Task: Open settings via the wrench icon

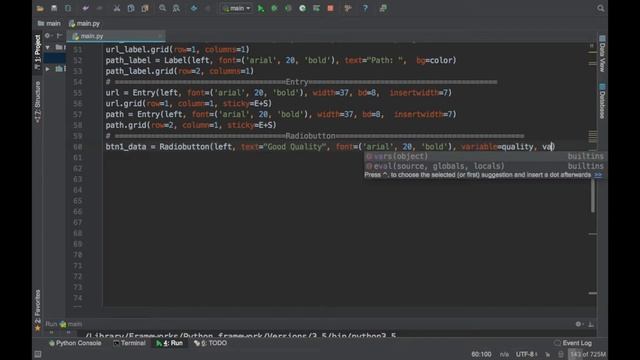Action: 348,8
